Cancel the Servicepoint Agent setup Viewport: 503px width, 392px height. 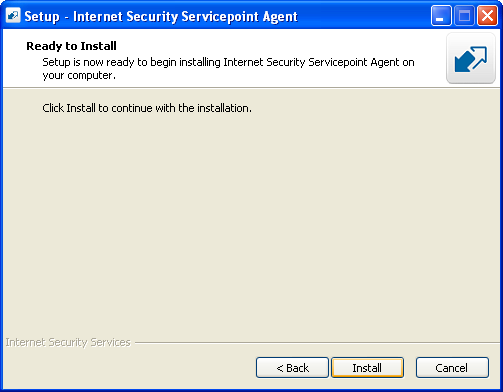pyautogui.click(x=452, y=368)
